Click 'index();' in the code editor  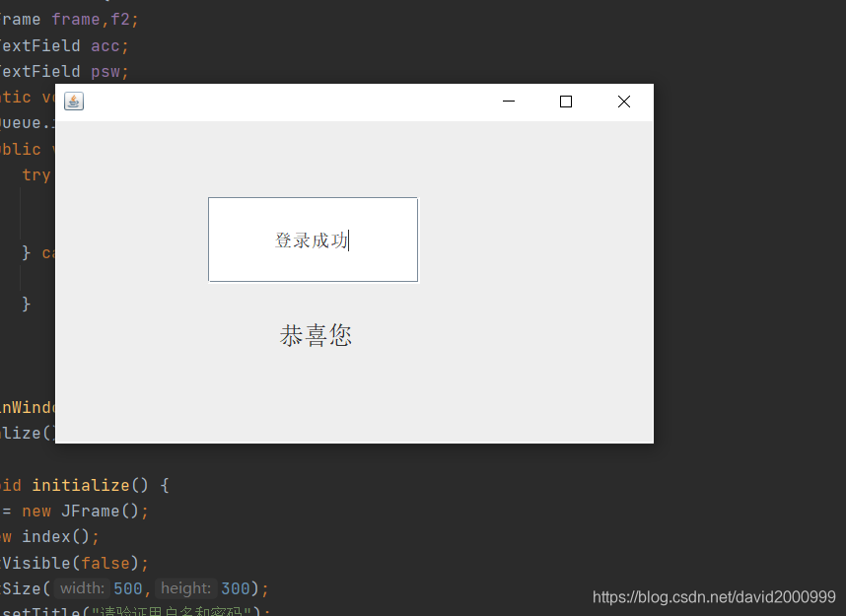pos(61,537)
